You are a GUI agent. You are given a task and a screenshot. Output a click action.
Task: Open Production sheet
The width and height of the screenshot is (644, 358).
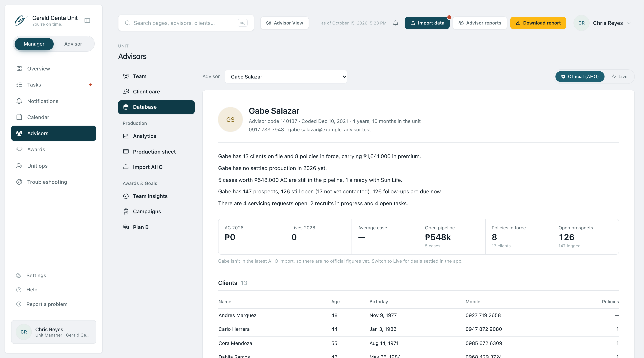(x=156, y=152)
